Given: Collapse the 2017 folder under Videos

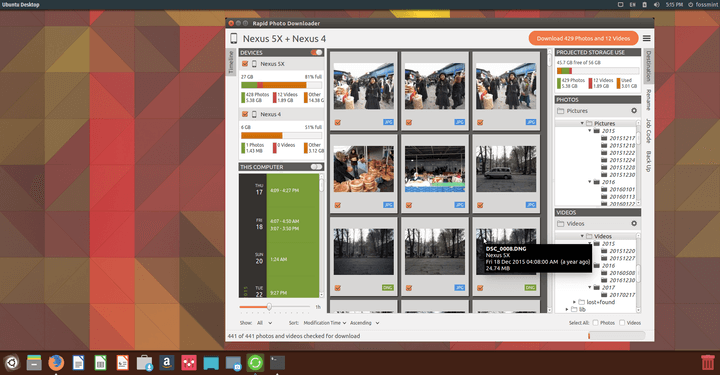Looking at the screenshot, I should pyautogui.click(x=590, y=287).
